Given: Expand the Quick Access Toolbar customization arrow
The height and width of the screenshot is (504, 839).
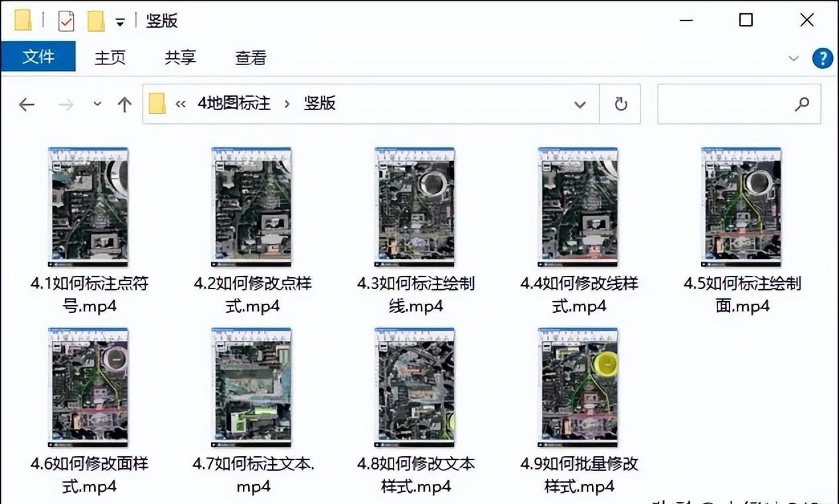Looking at the screenshot, I should pyautogui.click(x=119, y=21).
